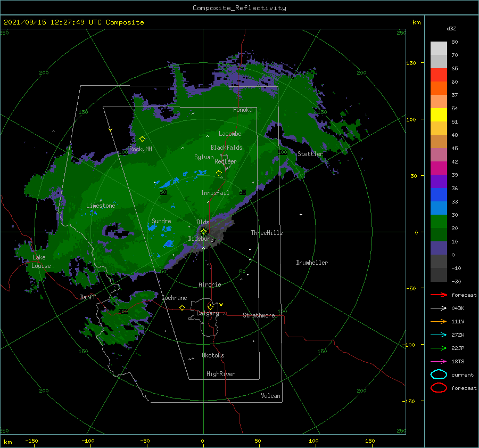Click the -150 tick on bottom axis
Image resolution: width=479 pixels, height=448 pixels.
(x=31, y=441)
